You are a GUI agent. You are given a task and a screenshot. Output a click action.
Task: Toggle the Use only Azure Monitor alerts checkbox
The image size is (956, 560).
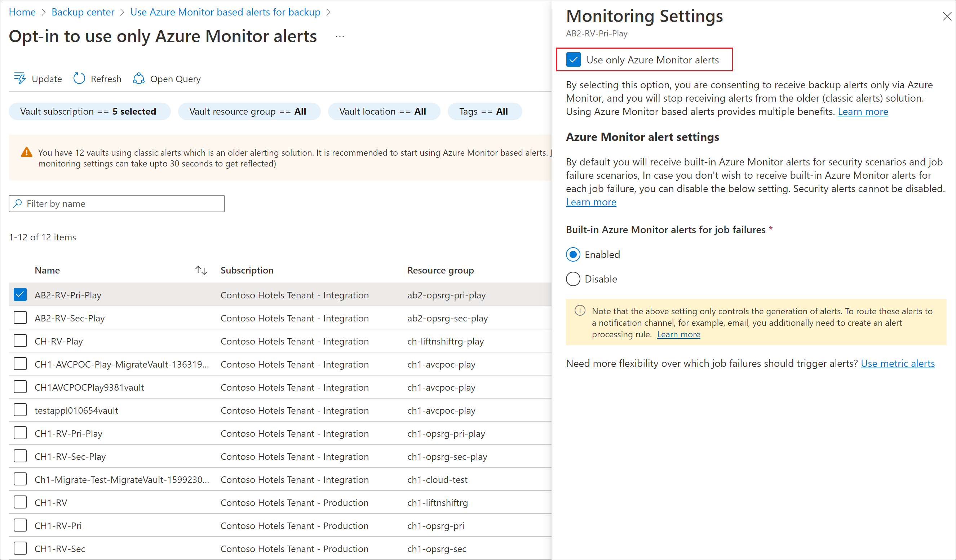click(x=572, y=60)
